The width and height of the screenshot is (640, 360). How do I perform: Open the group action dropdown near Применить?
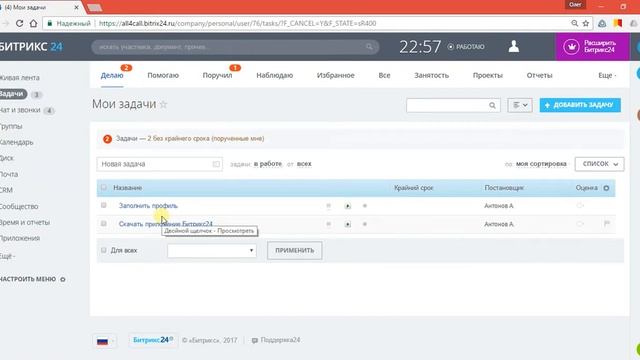212,250
